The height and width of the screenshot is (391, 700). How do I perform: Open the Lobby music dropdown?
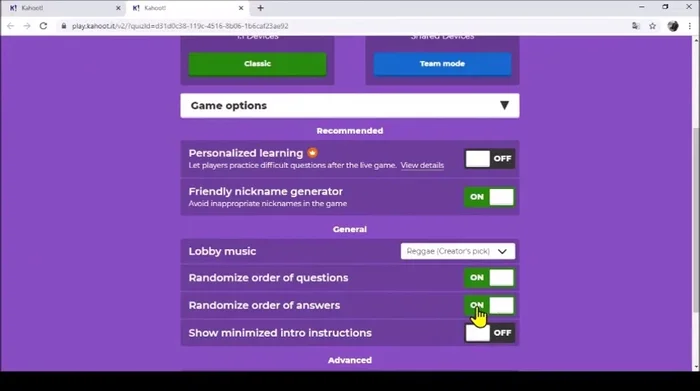click(458, 251)
